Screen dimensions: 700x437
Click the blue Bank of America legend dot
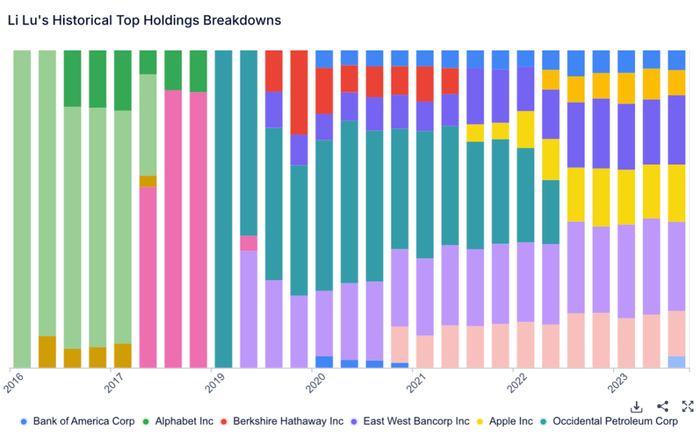[24, 422]
